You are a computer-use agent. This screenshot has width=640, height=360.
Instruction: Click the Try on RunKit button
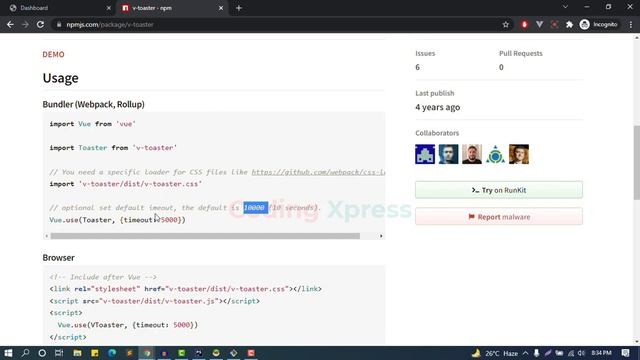pos(499,190)
